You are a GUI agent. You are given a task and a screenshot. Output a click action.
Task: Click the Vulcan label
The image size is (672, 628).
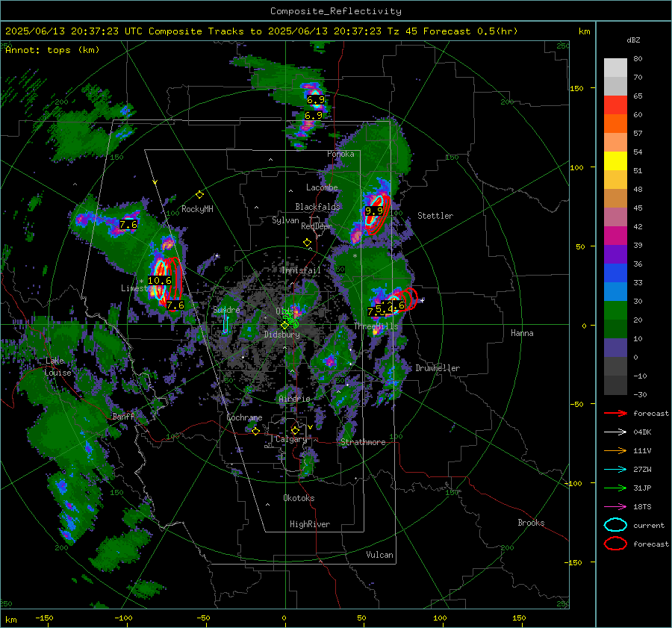(x=379, y=555)
